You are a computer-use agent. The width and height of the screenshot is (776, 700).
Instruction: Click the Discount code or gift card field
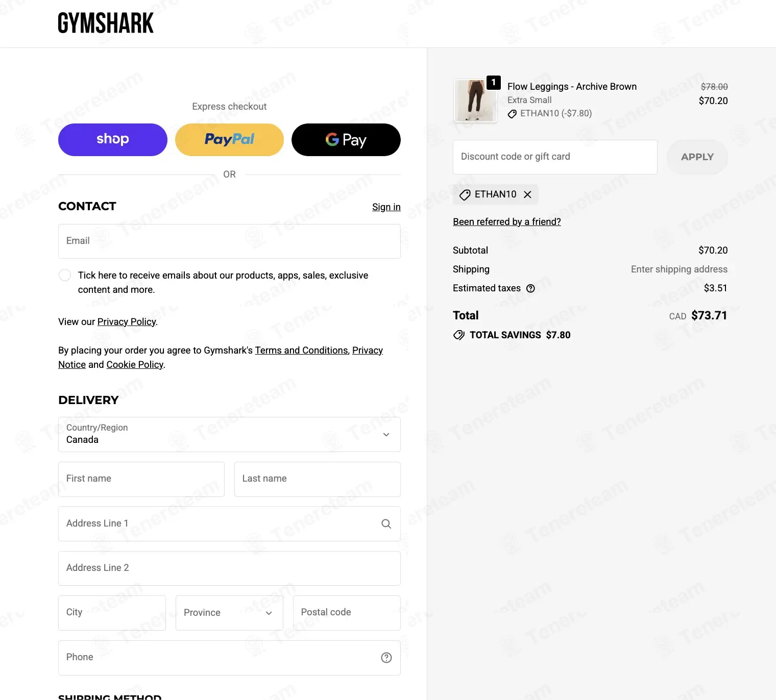[555, 157]
